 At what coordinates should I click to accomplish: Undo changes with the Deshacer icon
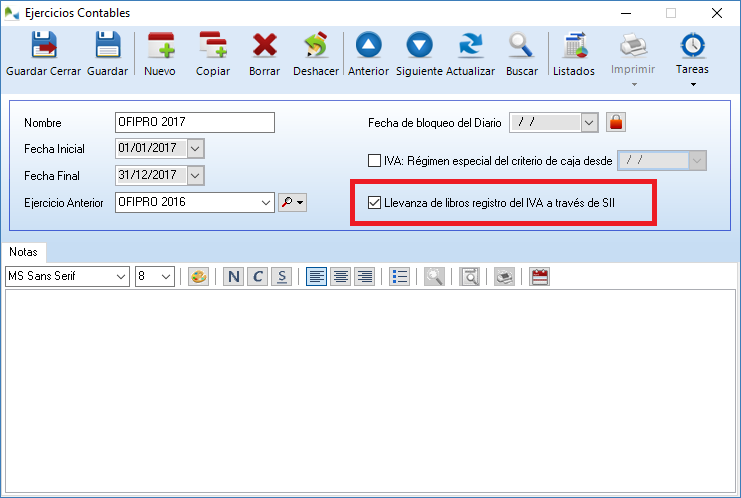coord(316,45)
